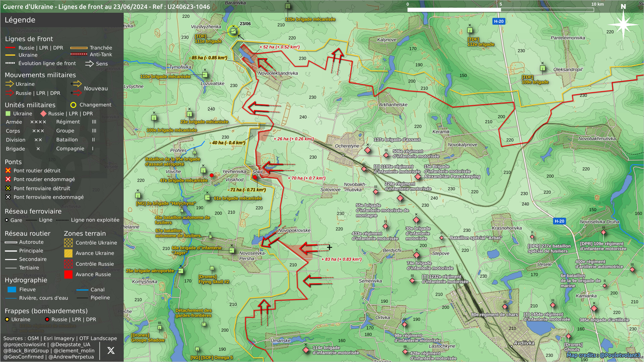Click the yellow-circled unit changed on 23/06

pos(233,31)
